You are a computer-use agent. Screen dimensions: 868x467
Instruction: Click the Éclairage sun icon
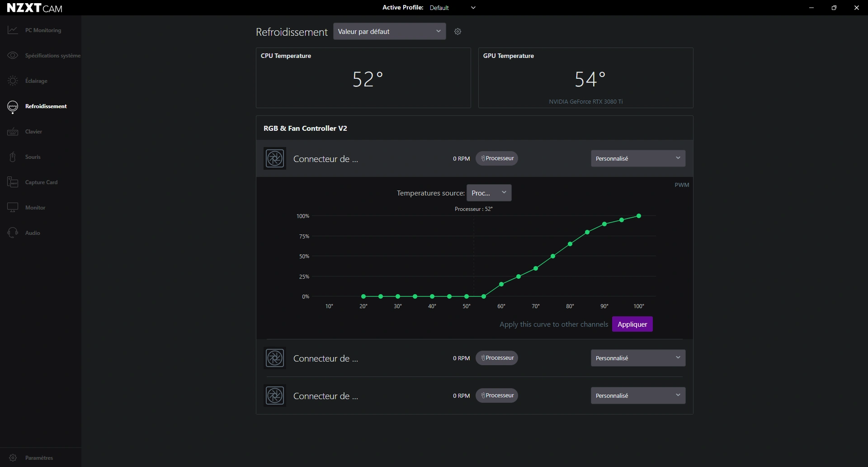pos(13,81)
